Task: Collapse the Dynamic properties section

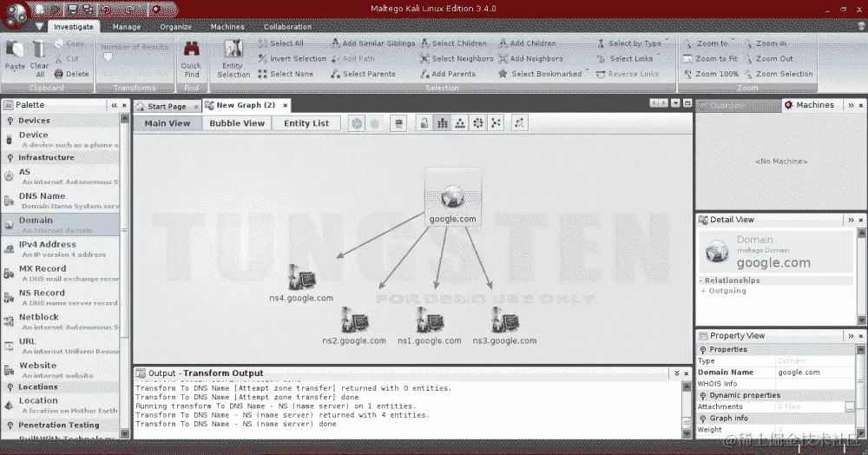Action: click(x=703, y=395)
